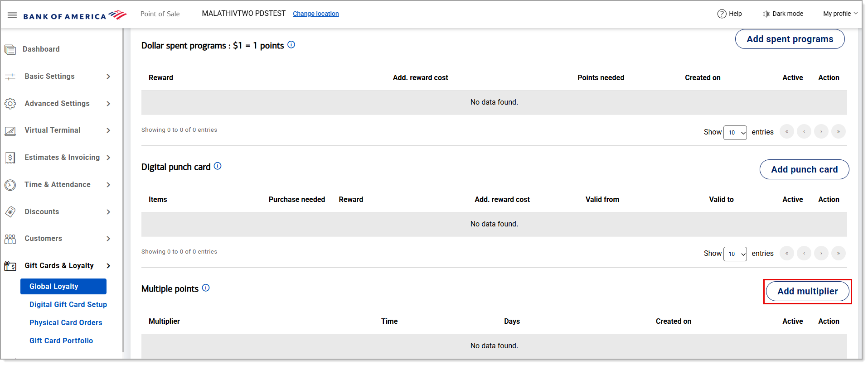Click the Multiplier column header
Screen dimensions: 868x365
click(x=164, y=321)
